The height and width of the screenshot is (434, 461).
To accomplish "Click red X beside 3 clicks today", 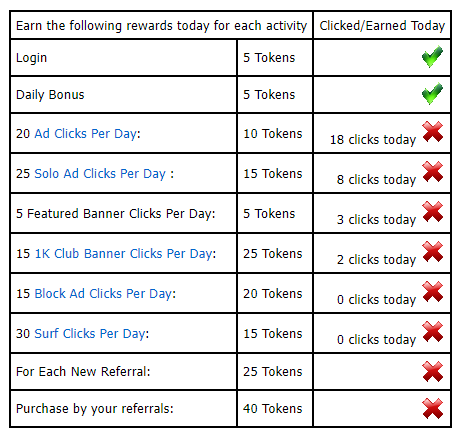I will click(x=433, y=212).
